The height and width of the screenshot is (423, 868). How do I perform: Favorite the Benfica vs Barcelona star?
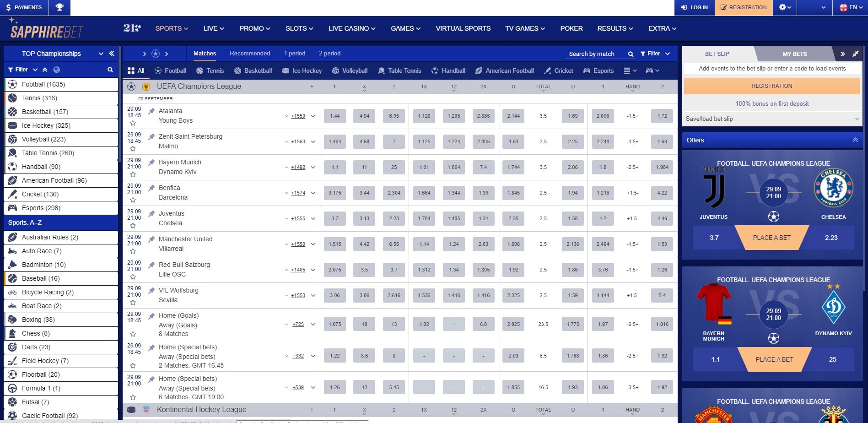pos(133,200)
